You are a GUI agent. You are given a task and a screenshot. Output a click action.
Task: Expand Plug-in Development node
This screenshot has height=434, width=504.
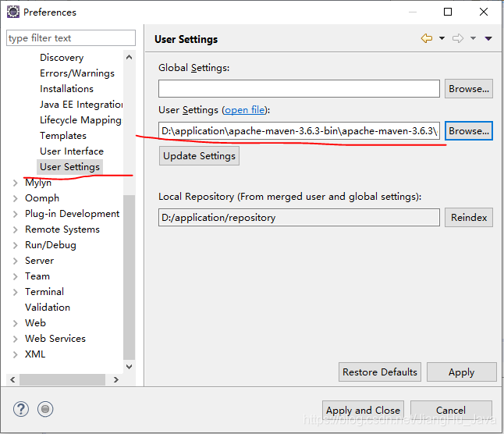(15, 214)
